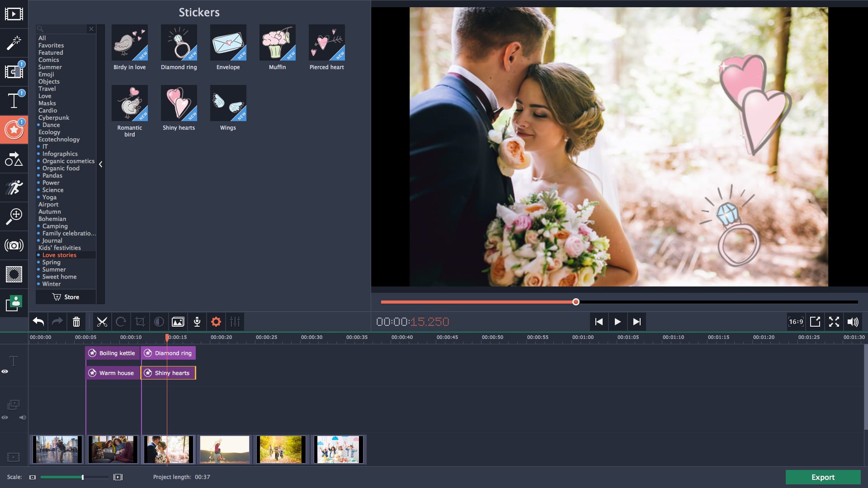The height and width of the screenshot is (488, 868).
Task: Mute preview audio with the speaker icon
Action: 853,322
